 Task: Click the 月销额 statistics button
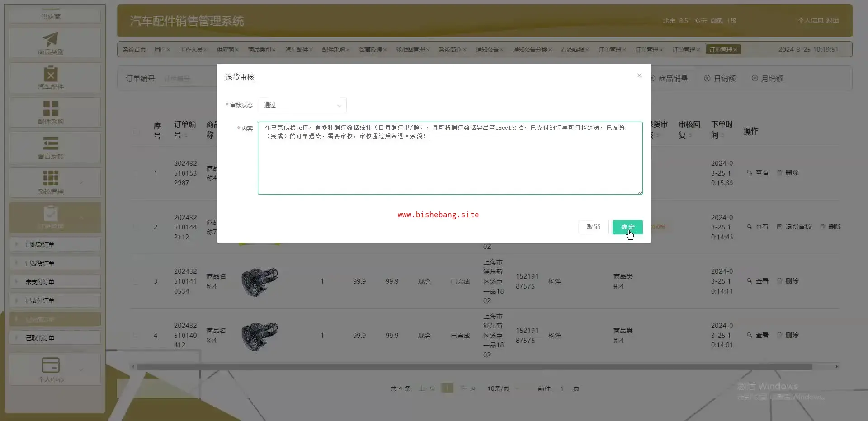pos(768,79)
